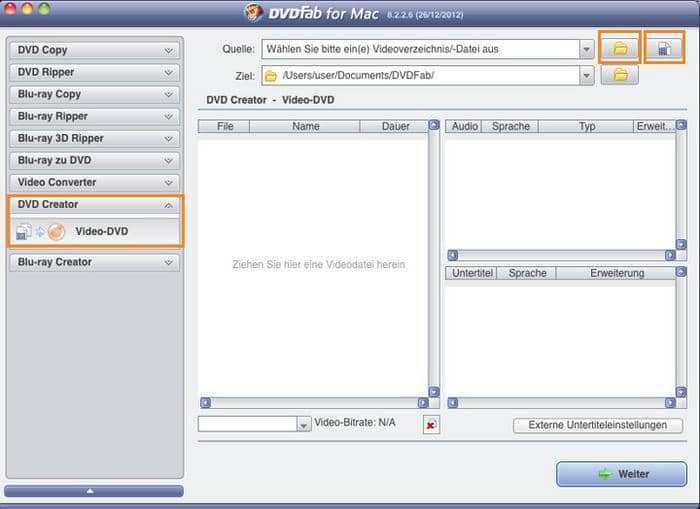This screenshot has width=700, height=509.
Task: Click scroll-down arrow of file list
Action: (433, 392)
